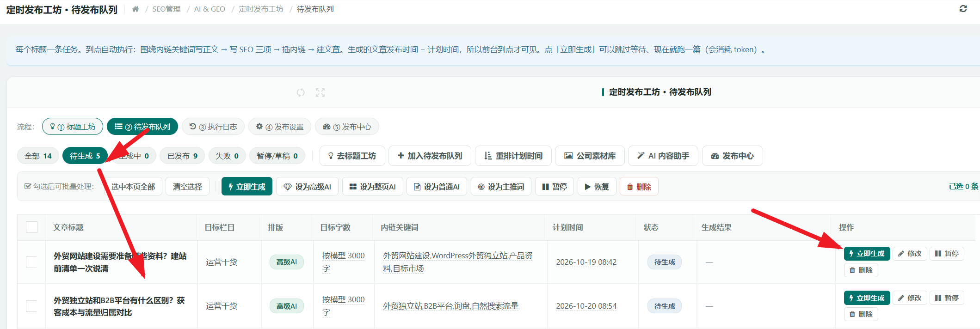Click 删除 for 2026-10-20 08:54 row
980x329 pixels.
pos(861,314)
